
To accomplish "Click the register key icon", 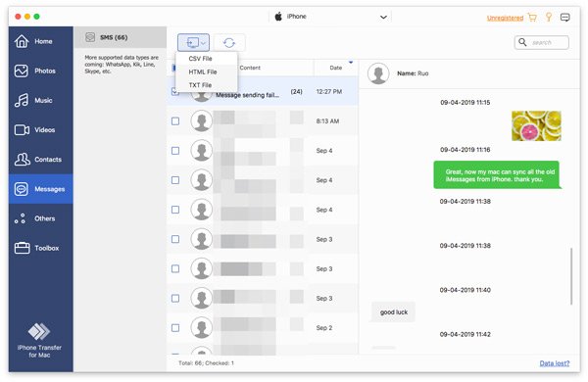I will pyautogui.click(x=549, y=17).
